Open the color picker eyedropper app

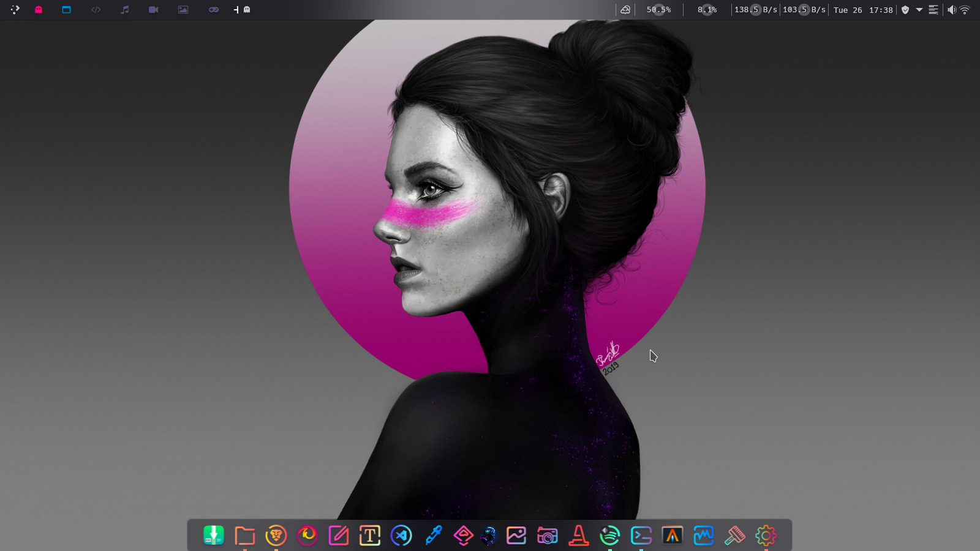[x=432, y=536]
